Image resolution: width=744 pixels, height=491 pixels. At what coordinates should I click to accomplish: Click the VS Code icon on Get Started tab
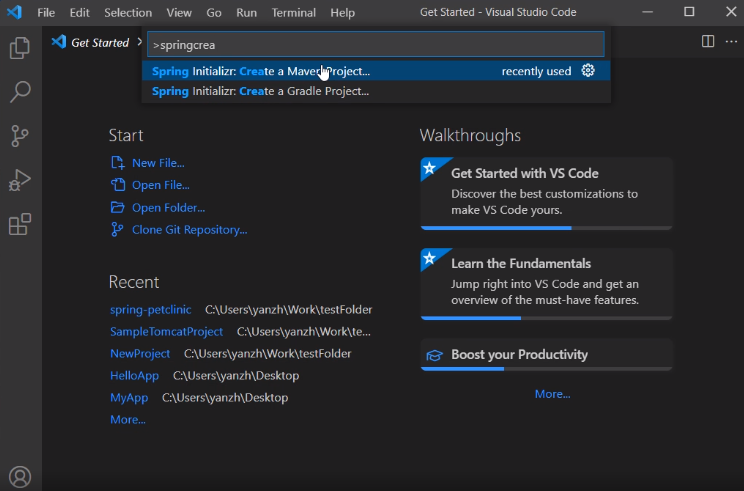point(58,42)
